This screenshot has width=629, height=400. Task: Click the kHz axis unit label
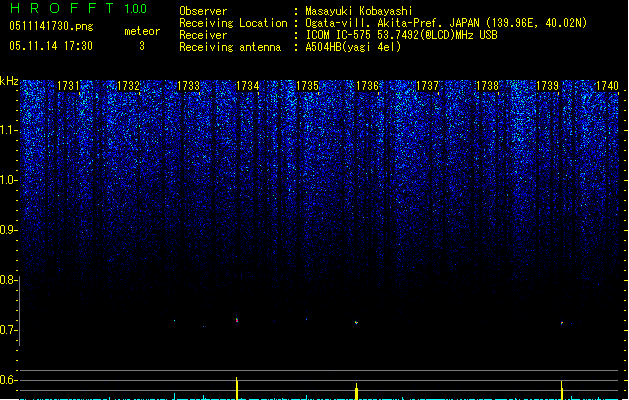click(9, 81)
